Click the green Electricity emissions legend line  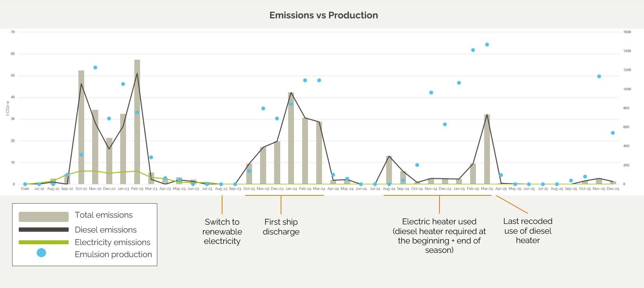(44, 242)
